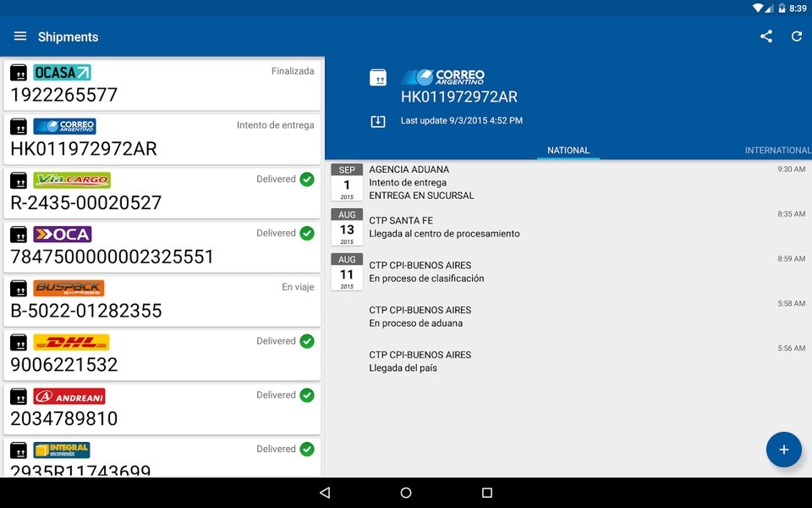Tap the En viaje status label
The height and width of the screenshot is (508, 812).
pos(298,287)
